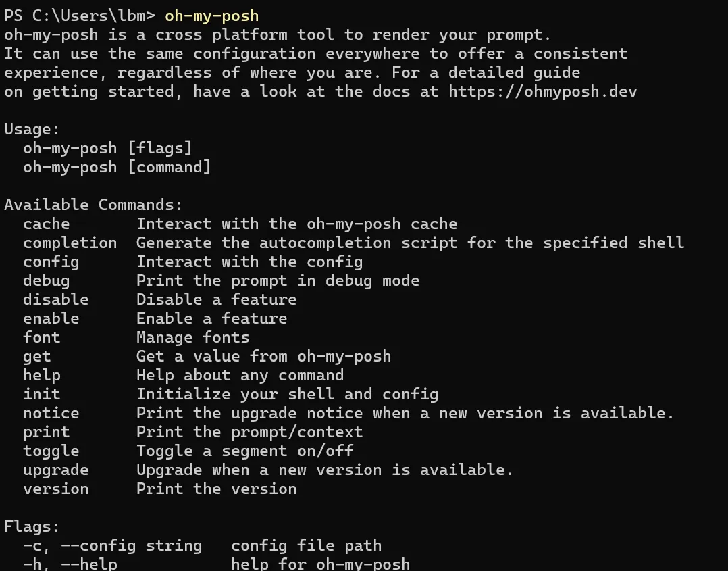Viewport: 728px width, 571px height.
Task: Select the 'get' command name
Action: 37,356
